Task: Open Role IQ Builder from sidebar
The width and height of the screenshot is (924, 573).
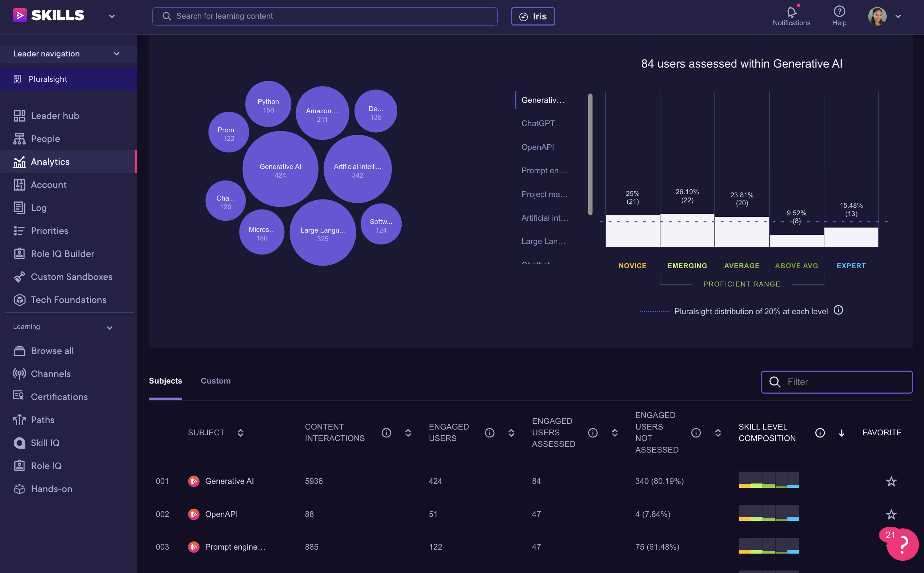Action: [x=62, y=254]
